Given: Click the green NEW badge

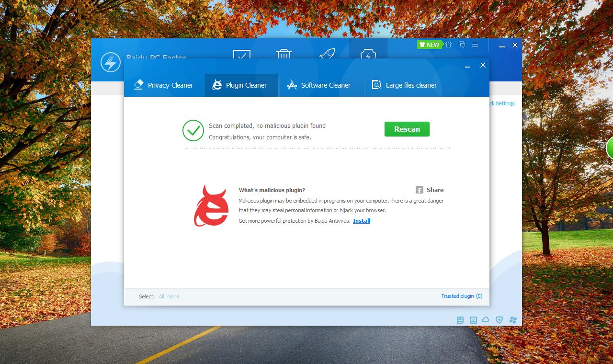Looking at the screenshot, I should pyautogui.click(x=429, y=45).
